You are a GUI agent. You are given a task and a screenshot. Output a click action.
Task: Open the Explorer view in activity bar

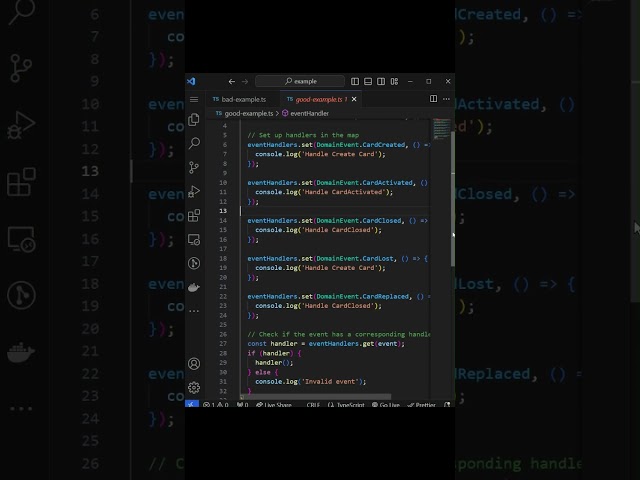point(194,120)
